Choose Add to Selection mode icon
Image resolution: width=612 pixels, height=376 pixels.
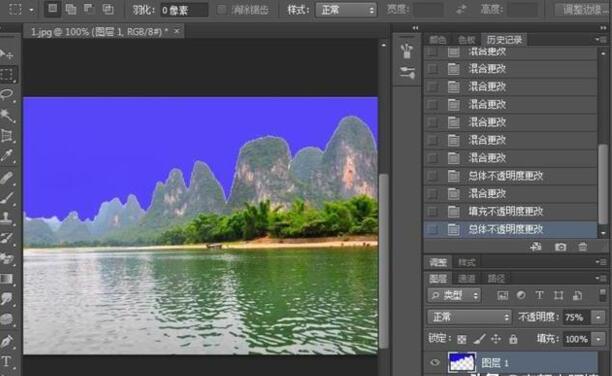pos(71,9)
